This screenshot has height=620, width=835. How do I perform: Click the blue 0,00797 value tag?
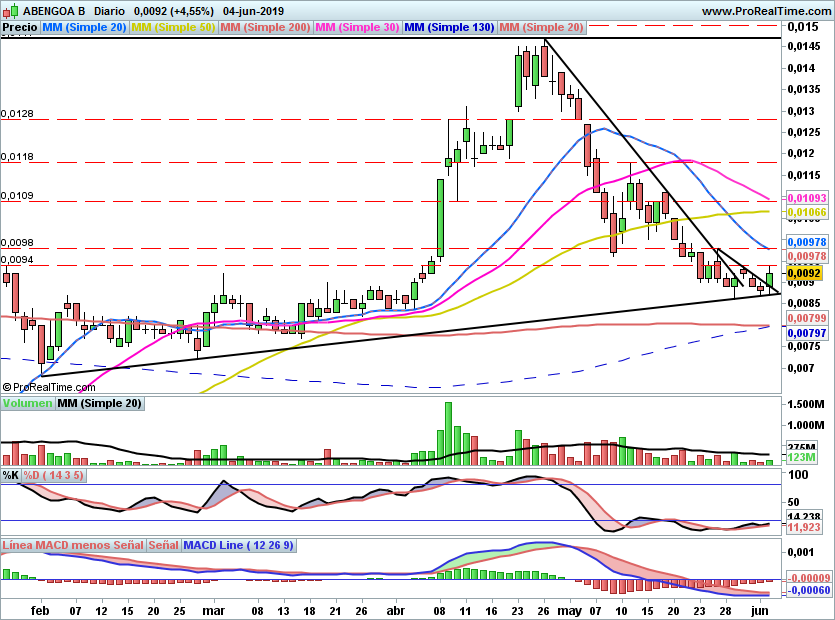point(807,333)
